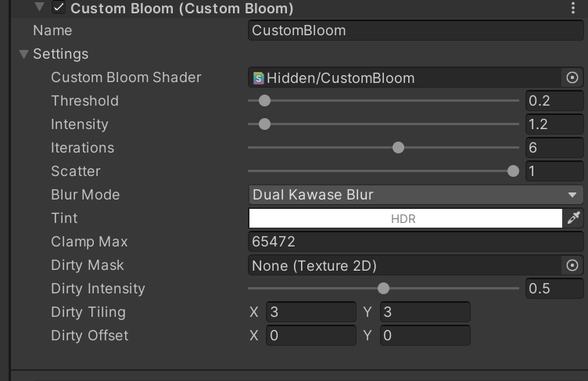Click the Dirty Offset Y field
The image size is (588, 381).
pos(425,336)
